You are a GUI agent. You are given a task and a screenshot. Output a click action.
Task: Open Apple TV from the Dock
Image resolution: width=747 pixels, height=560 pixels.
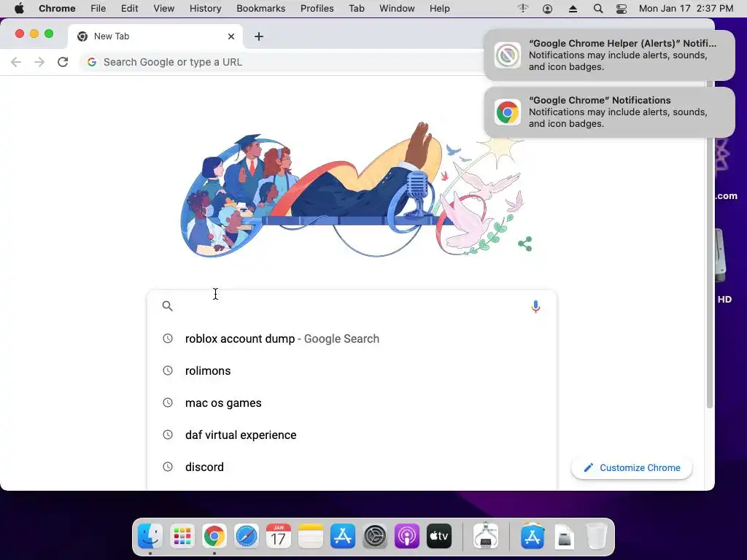tap(438, 536)
